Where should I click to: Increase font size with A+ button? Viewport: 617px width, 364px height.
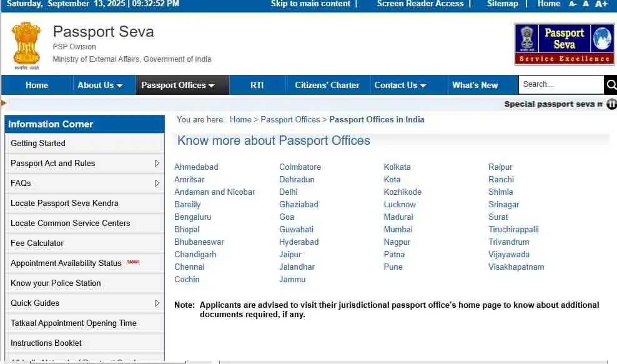pyautogui.click(x=601, y=4)
